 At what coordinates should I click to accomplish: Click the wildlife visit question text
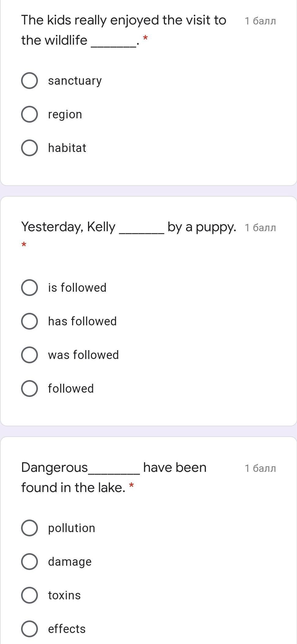point(123,21)
